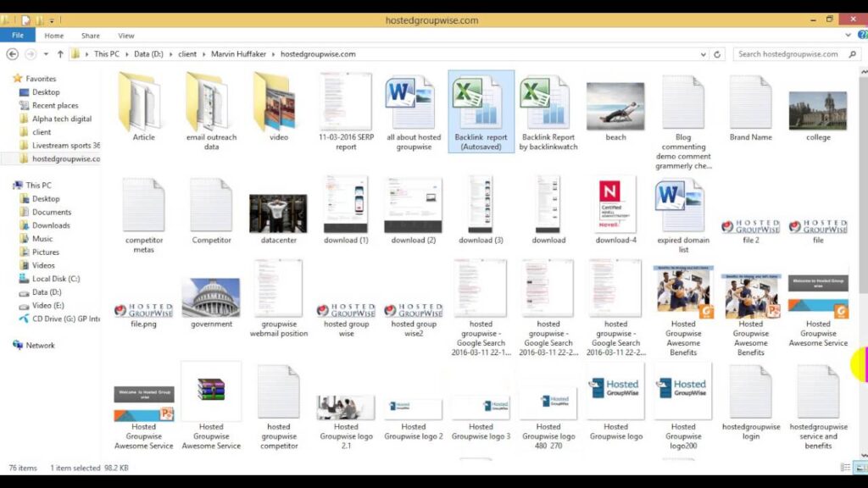
Task: Select Hosted Groupwise logo 2.1 image
Action: pyautogui.click(x=346, y=422)
